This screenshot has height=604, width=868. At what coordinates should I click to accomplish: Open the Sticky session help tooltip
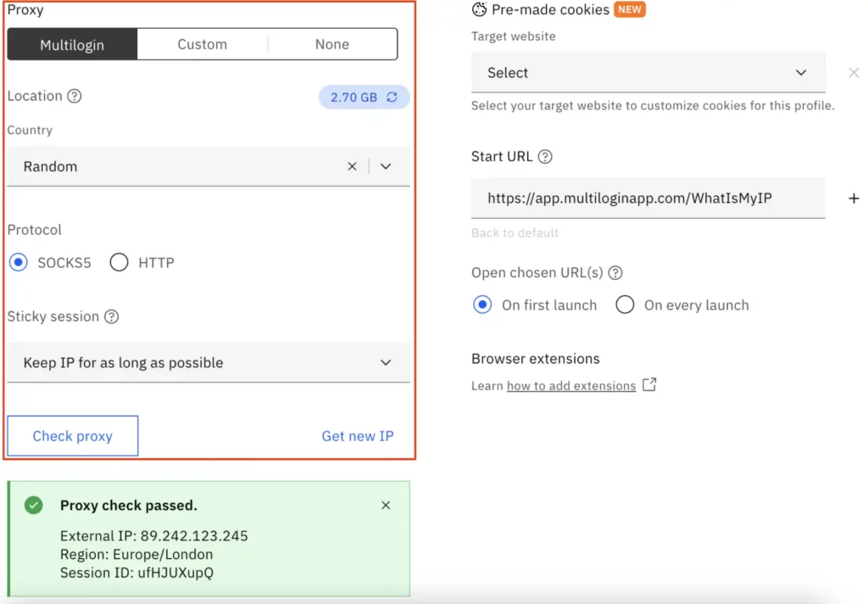coord(113,317)
